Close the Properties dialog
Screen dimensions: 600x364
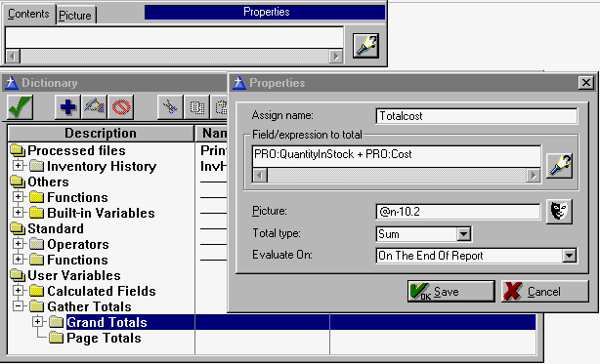(586, 83)
